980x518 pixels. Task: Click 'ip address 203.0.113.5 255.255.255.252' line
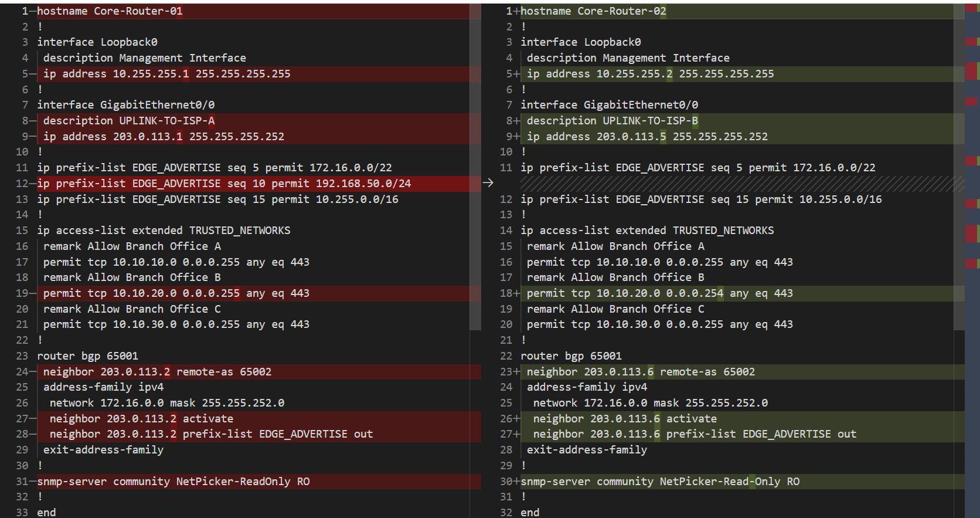pyautogui.click(x=647, y=137)
